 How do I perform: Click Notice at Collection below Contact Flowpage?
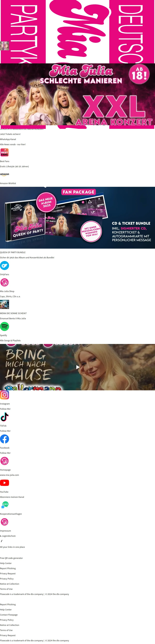coord(10,625)
